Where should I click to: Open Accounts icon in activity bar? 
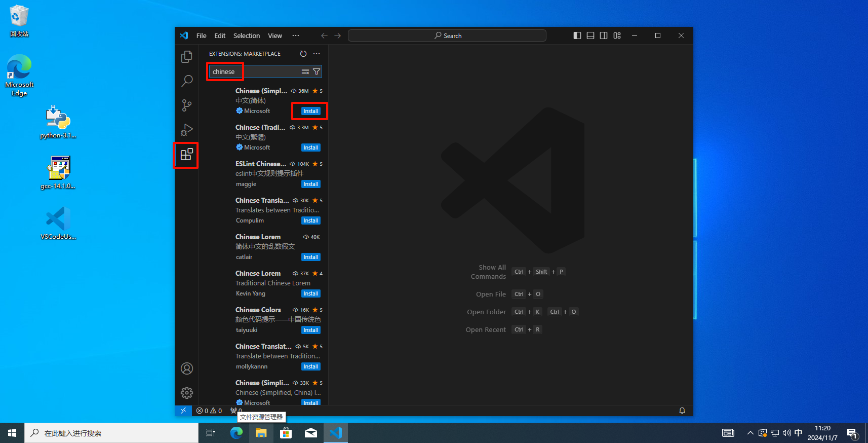tap(186, 368)
